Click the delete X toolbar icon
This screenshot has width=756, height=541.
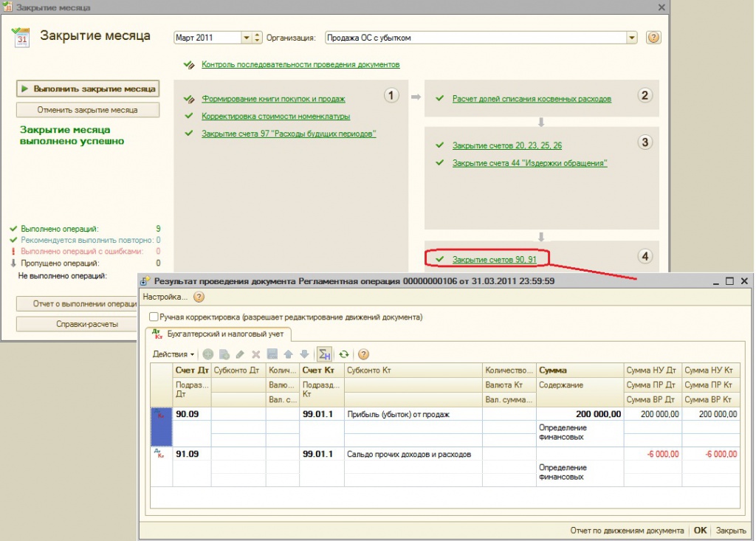[256, 354]
